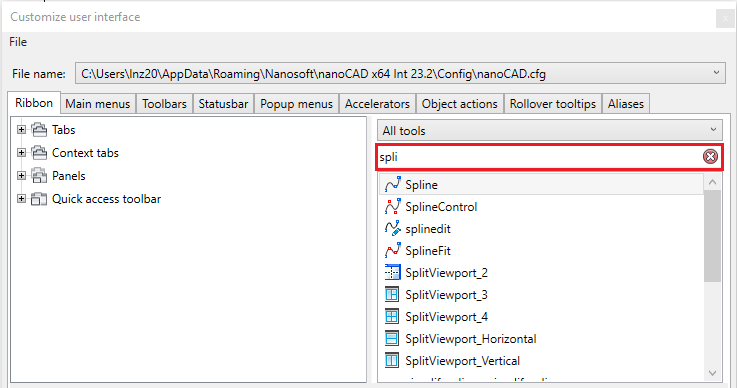Image resolution: width=737 pixels, height=388 pixels.
Task: Click the splinedit tool icon
Action: point(392,229)
